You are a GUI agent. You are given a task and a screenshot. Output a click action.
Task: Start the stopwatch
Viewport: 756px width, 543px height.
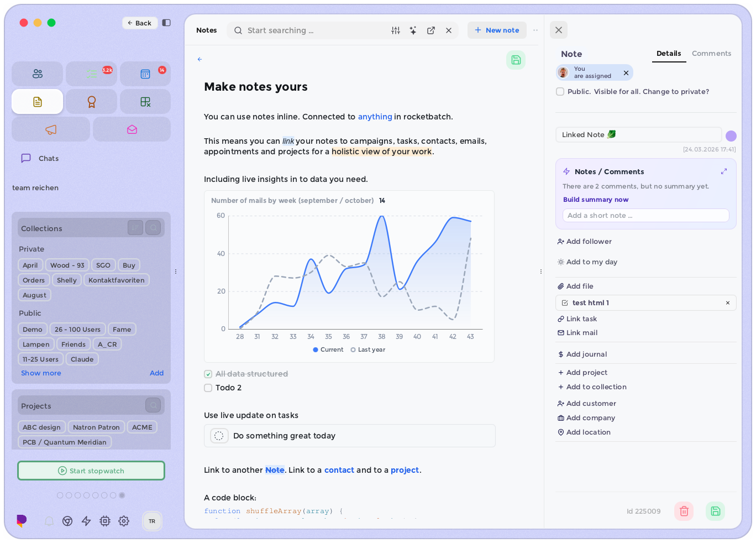[x=91, y=471]
